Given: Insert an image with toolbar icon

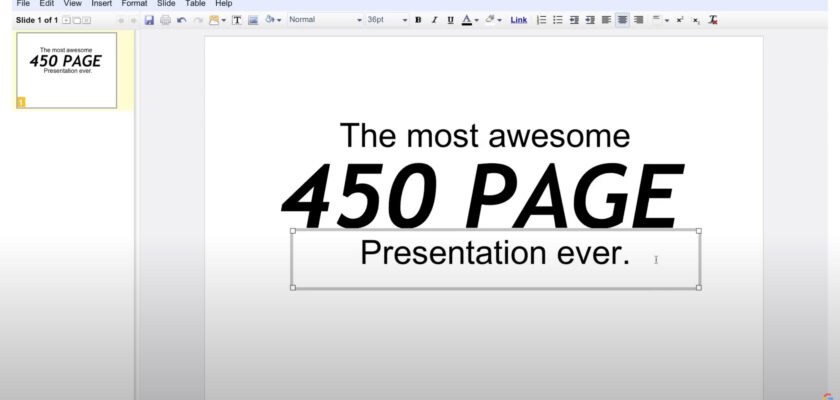Looking at the screenshot, I should pyautogui.click(x=253, y=20).
